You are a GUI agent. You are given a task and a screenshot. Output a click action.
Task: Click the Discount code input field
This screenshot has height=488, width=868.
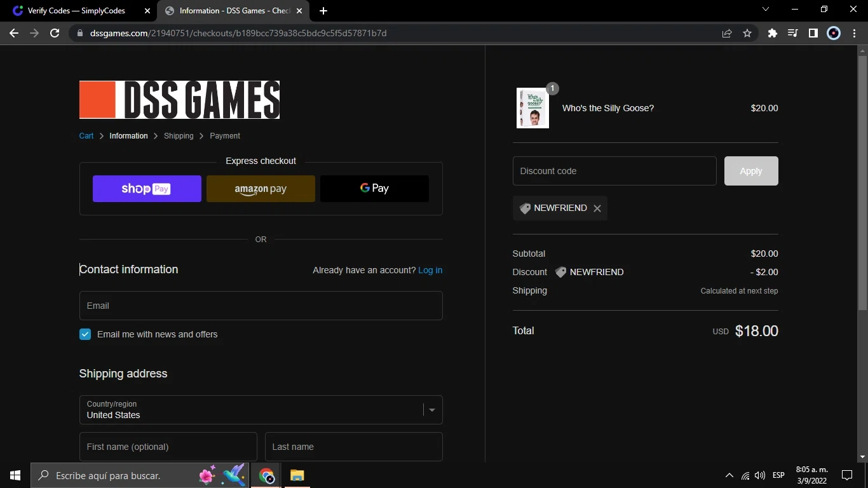614,171
